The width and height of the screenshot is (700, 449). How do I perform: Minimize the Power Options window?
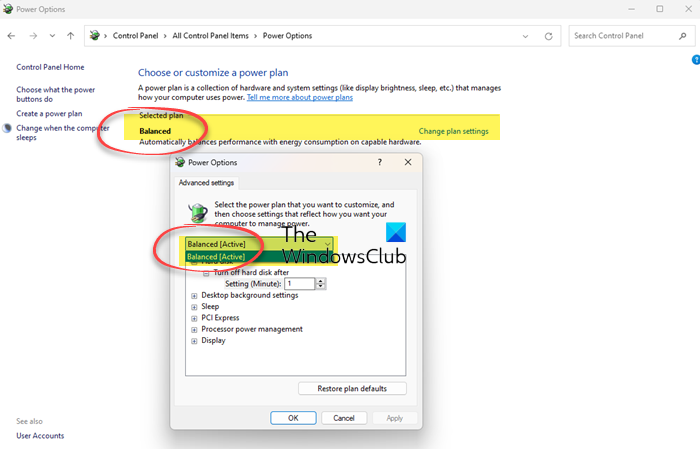pos(631,9)
